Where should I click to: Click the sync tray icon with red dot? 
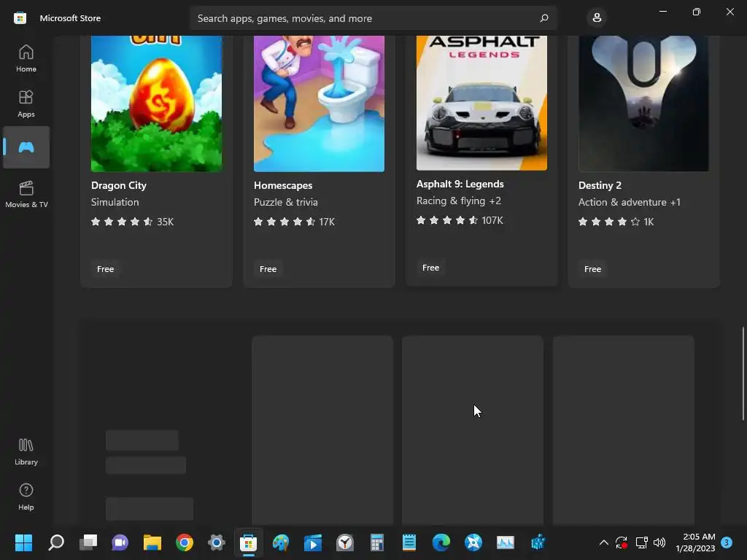pos(622,542)
